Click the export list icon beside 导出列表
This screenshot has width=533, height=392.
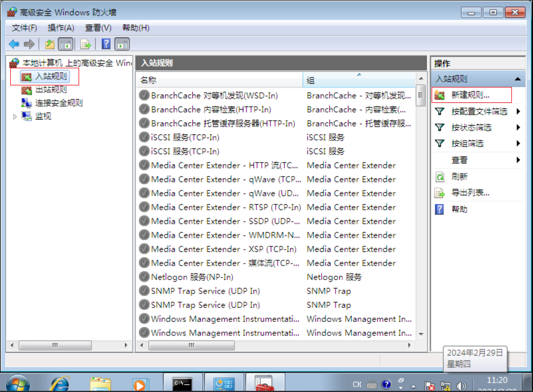(440, 193)
